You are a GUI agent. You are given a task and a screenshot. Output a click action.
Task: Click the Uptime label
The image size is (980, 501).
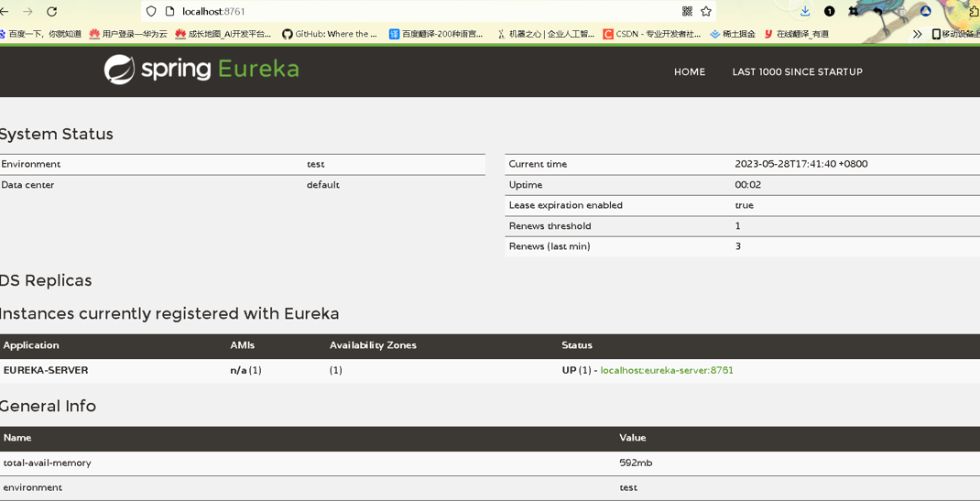point(526,185)
